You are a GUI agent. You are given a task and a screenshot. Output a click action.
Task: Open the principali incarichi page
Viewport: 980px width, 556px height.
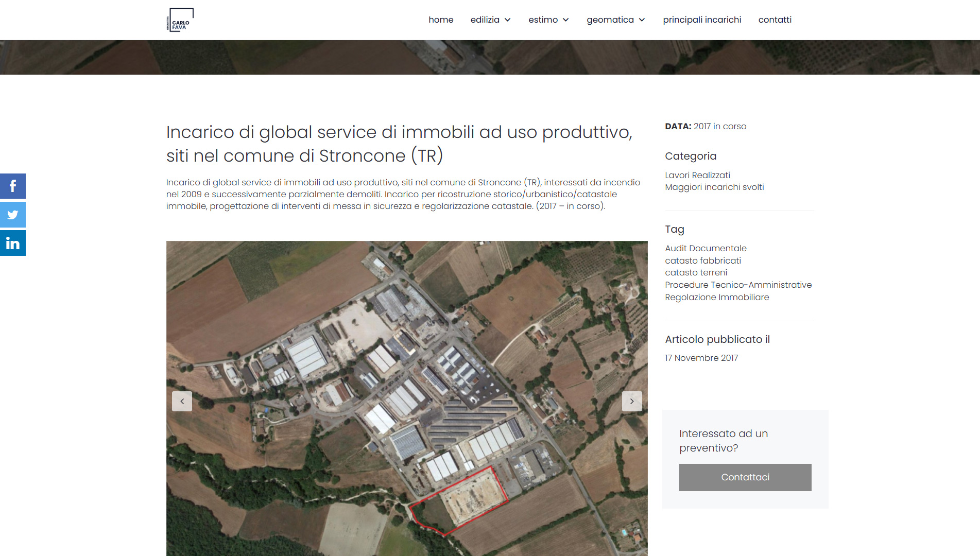[702, 20]
